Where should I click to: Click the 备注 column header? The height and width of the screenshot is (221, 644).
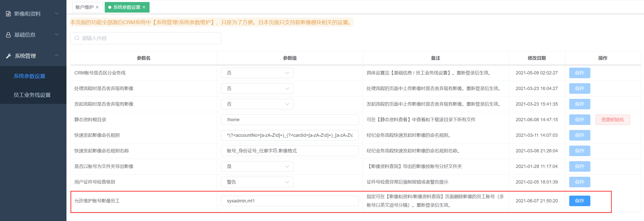tap(436, 58)
